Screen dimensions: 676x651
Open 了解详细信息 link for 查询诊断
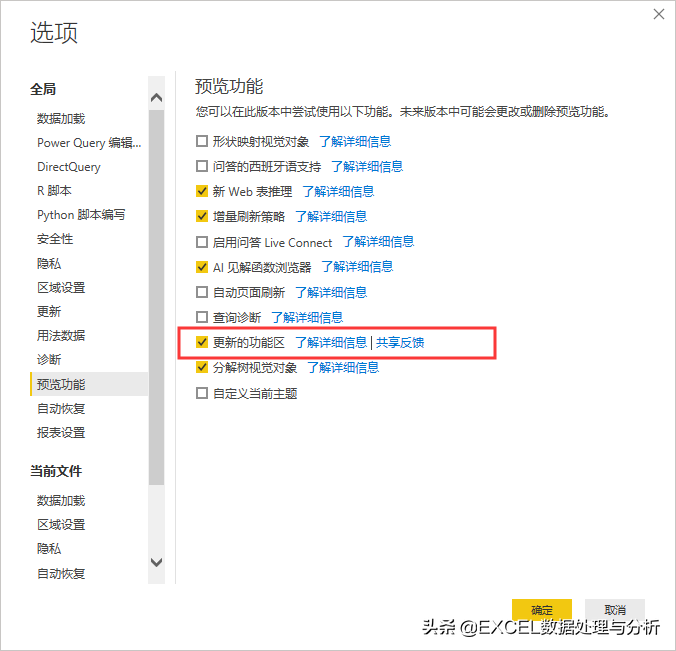tap(307, 318)
